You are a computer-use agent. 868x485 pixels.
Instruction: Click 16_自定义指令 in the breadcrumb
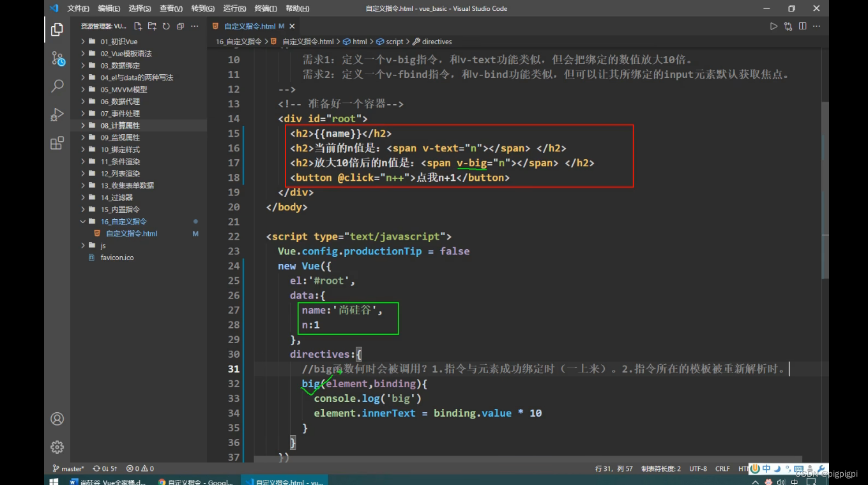click(x=239, y=42)
